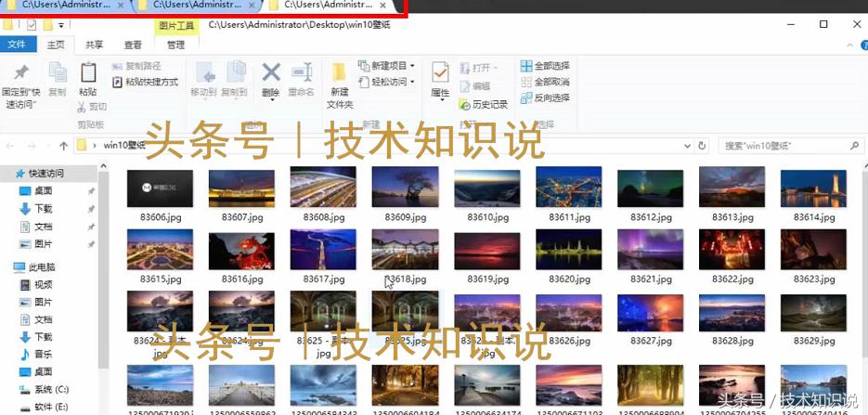Select thumbnail 83627.jpg
Image resolution: width=868 pixels, height=415 pixels.
pyautogui.click(x=650, y=313)
